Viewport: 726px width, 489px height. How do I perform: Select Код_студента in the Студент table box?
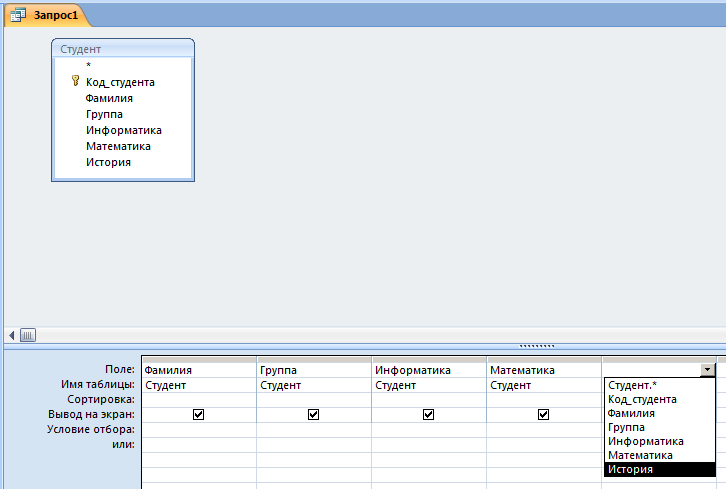click(120, 82)
